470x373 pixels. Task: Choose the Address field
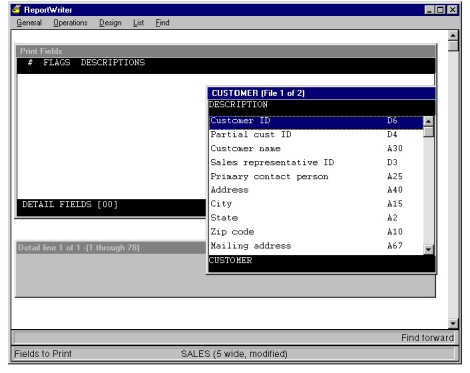pos(316,190)
